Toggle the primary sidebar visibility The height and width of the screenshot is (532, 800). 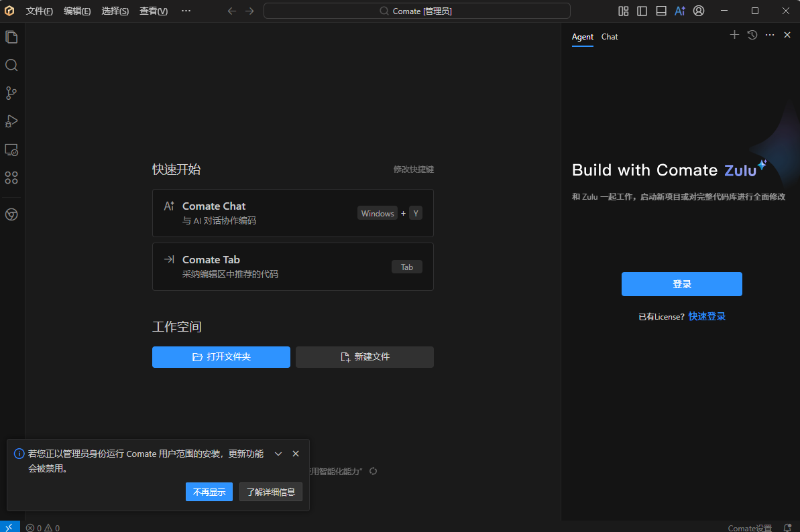[642, 11]
